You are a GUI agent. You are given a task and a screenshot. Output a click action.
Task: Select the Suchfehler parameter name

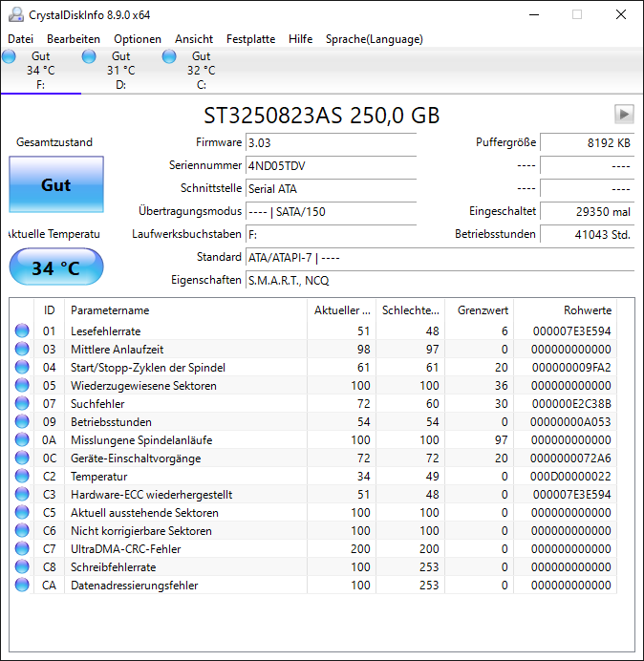tap(97, 404)
